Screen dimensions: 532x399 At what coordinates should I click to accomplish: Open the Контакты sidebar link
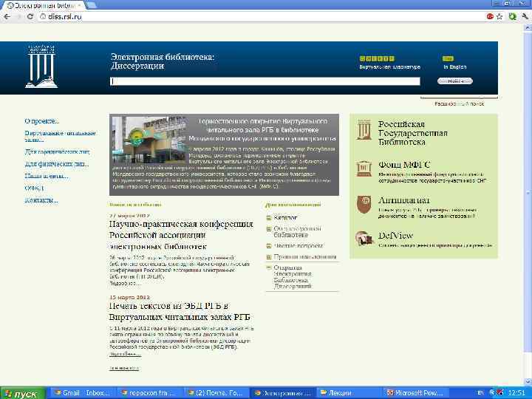tap(41, 200)
